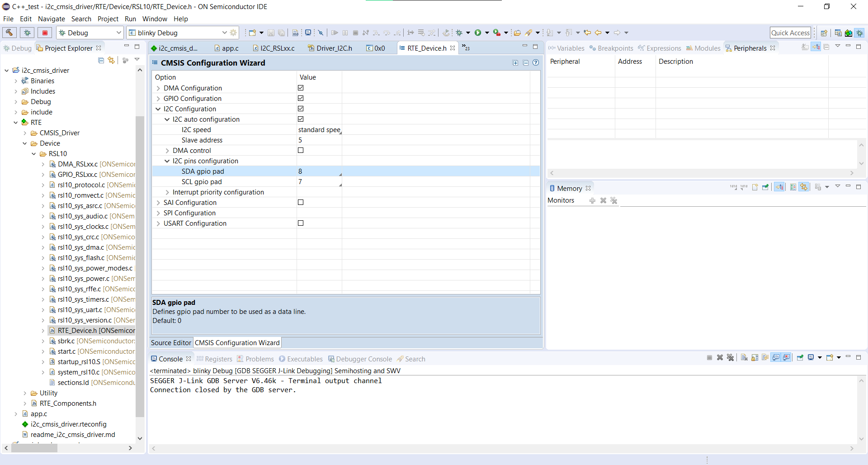This screenshot has height=465, width=868.
Task: Click the Pin Memory Monitor icon
Action: click(x=765, y=187)
